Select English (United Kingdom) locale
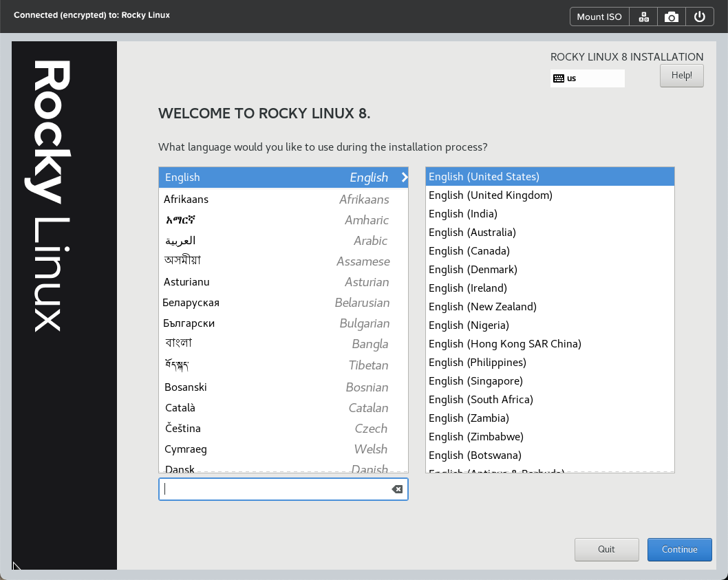The image size is (728, 580). pyautogui.click(x=490, y=195)
